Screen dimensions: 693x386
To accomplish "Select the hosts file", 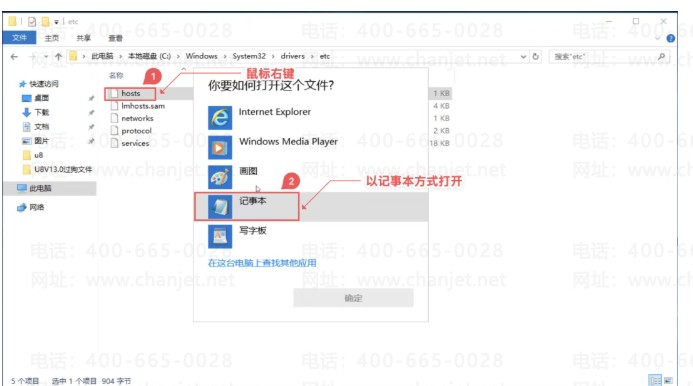I will click(130, 93).
